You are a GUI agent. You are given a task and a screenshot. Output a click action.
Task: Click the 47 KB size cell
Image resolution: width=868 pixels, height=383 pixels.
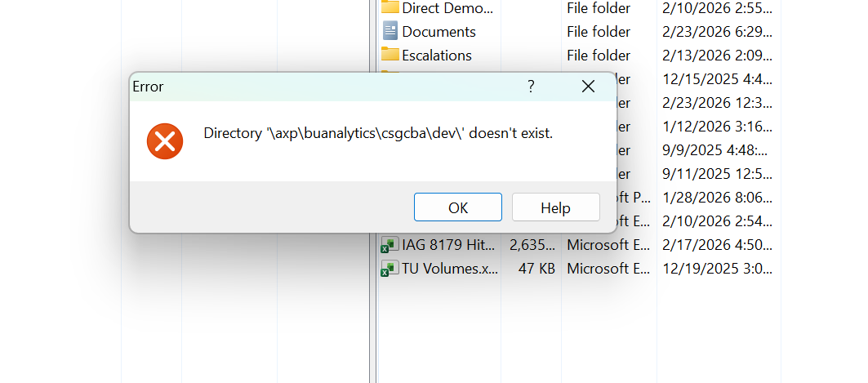(536, 268)
